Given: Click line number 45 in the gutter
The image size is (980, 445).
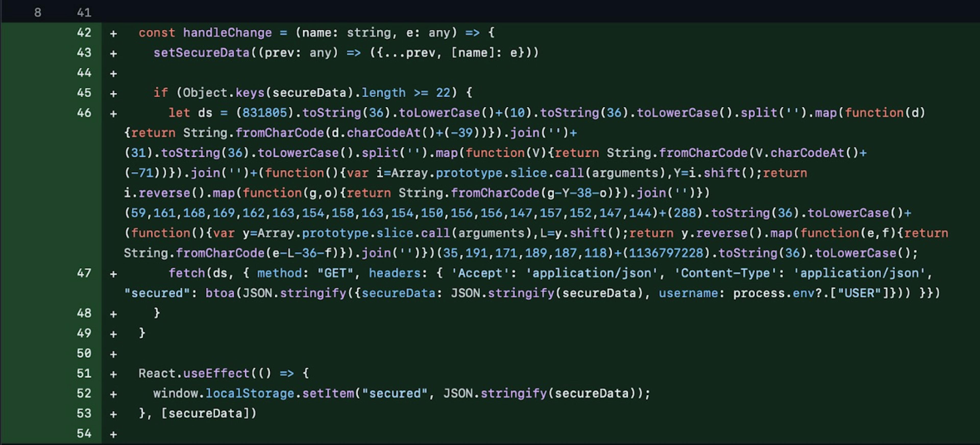Looking at the screenshot, I should point(84,93).
